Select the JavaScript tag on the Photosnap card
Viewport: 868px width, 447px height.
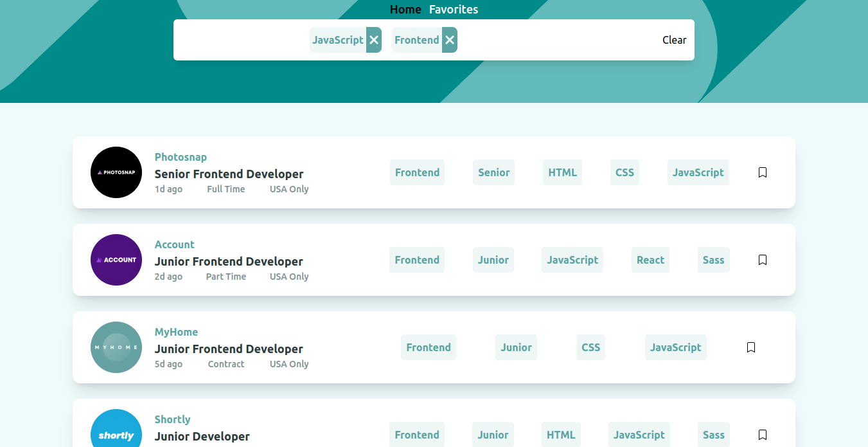(698, 172)
